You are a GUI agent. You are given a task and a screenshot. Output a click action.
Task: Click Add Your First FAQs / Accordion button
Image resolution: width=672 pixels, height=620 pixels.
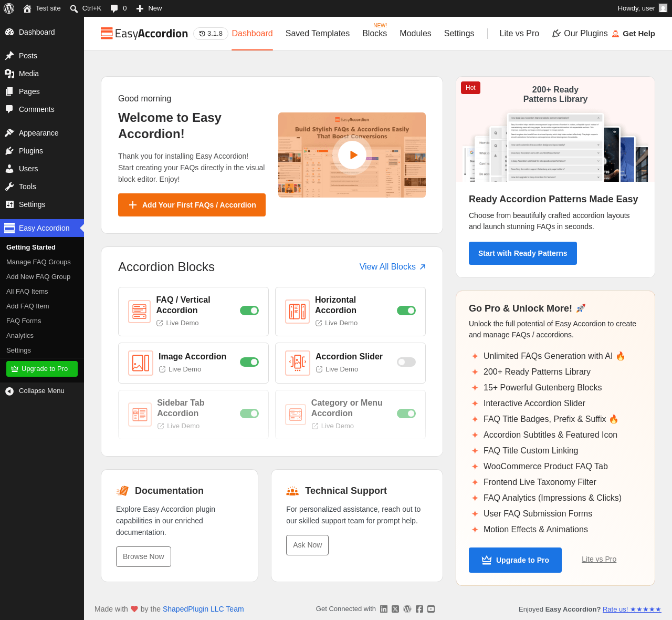click(x=192, y=205)
